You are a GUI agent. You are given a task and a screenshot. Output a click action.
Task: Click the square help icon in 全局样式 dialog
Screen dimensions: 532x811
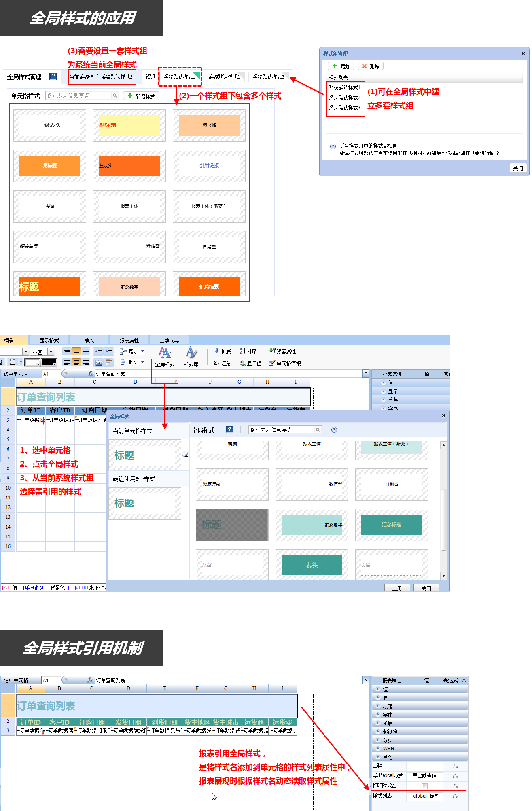(x=229, y=430)
